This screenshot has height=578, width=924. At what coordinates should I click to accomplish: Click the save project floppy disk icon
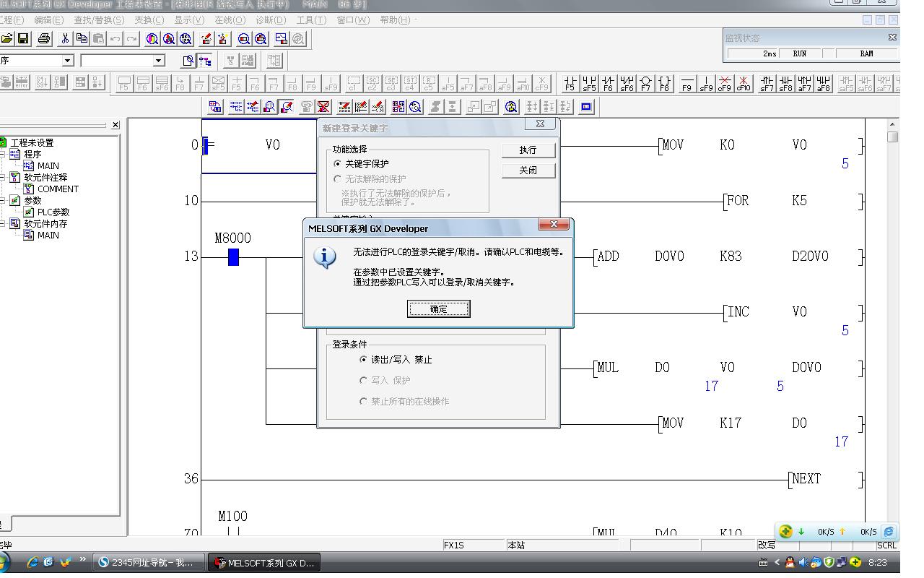click(x=23, y=38)
